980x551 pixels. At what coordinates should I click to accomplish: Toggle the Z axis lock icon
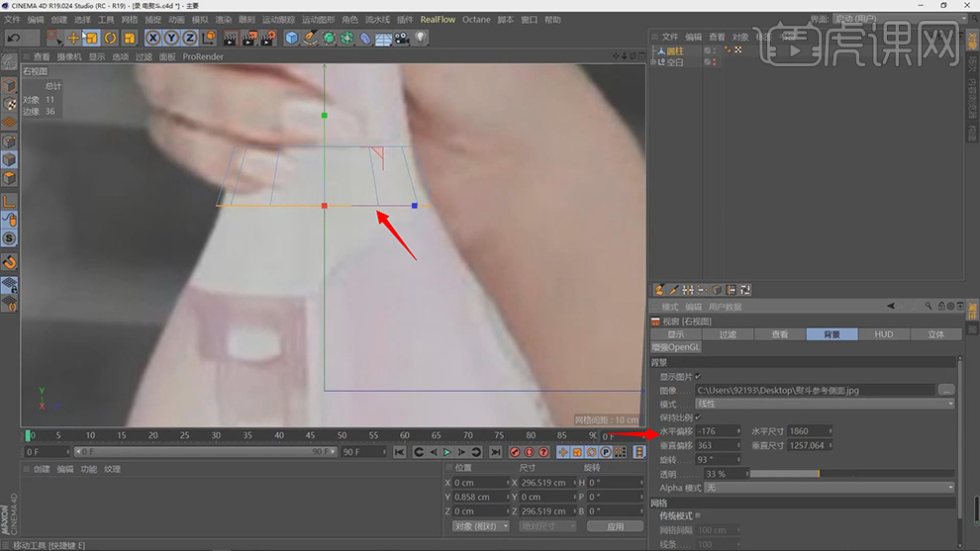point(190,38)
